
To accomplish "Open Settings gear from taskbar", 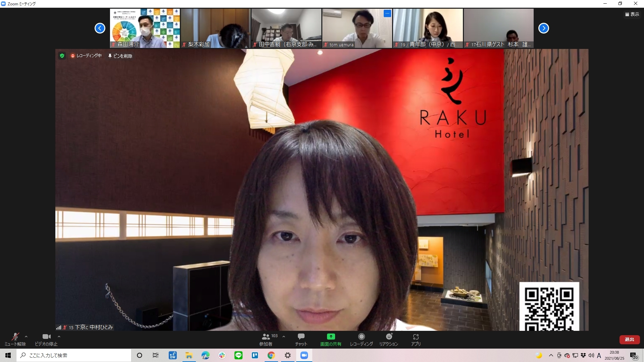I will click(288, 355).
